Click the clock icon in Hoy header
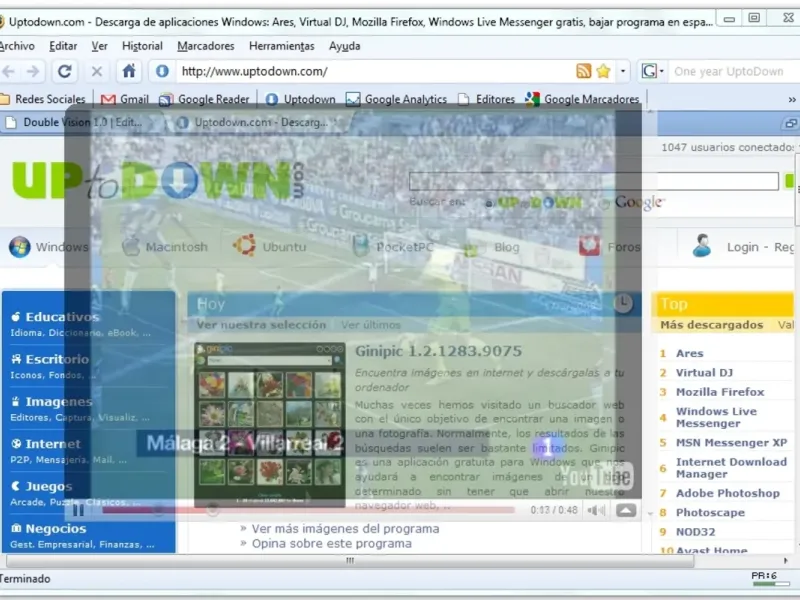 click(x=623, y=303)
